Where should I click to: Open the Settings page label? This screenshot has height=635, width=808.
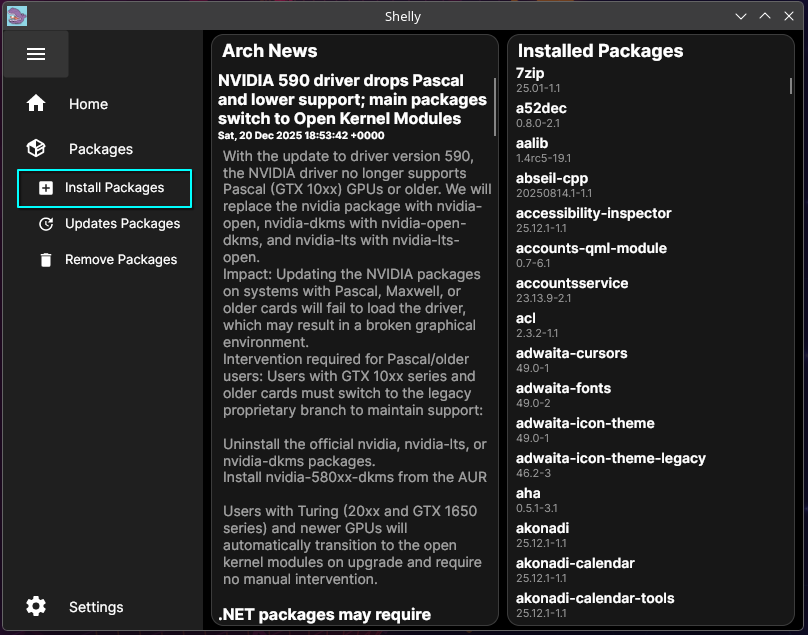(x=96, y=607)
